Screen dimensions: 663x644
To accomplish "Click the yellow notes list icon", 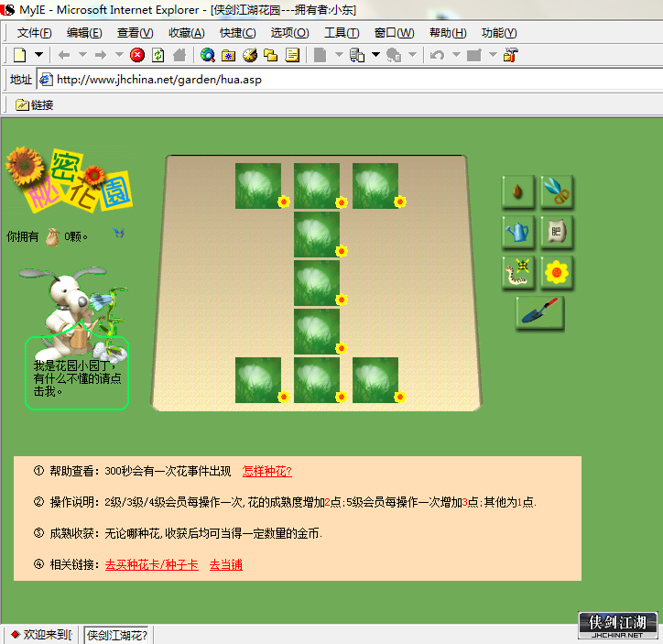I will pyautogui.click(x=292, y=55).
